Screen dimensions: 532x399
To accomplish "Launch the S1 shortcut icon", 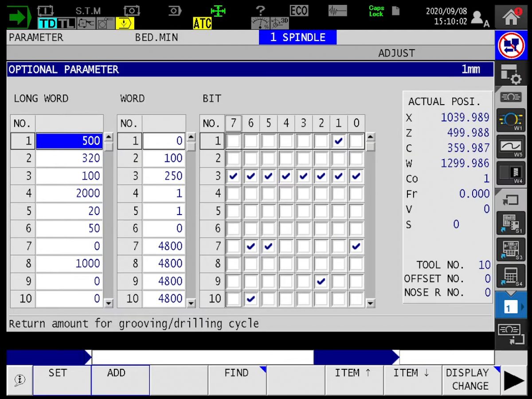I will pos(511,223).
